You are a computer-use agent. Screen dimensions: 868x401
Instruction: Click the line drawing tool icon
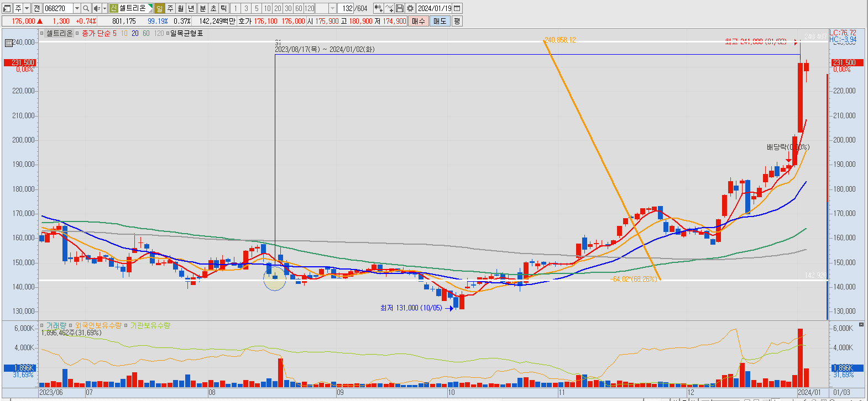[389, 8]
